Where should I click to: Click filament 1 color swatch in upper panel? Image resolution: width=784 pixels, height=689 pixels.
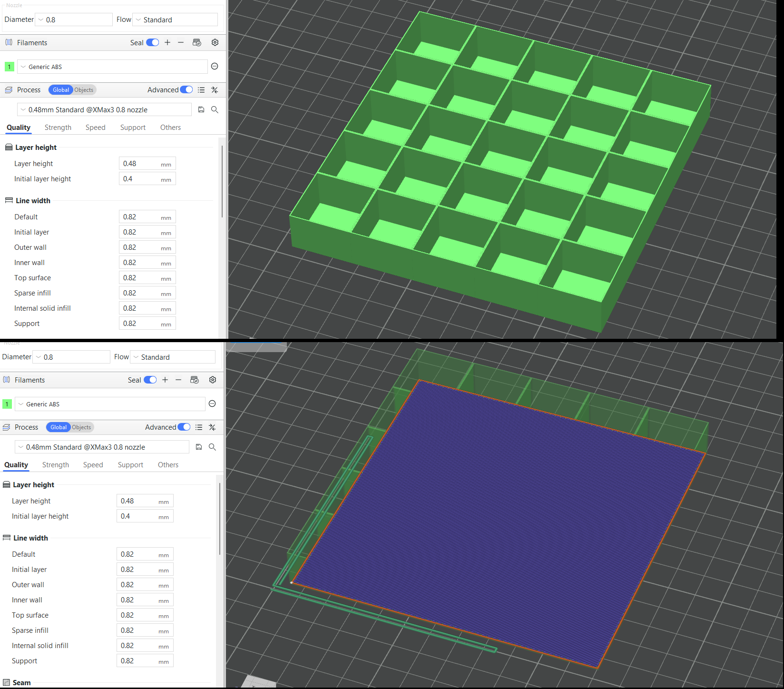click(9, 67)
